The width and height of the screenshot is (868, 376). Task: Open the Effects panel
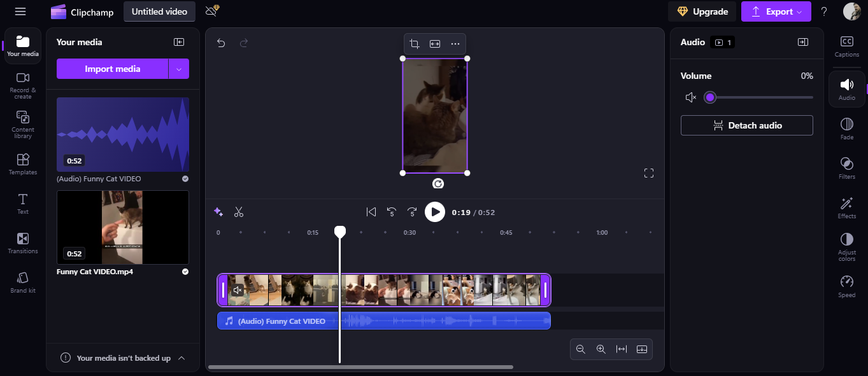[846, 207]
